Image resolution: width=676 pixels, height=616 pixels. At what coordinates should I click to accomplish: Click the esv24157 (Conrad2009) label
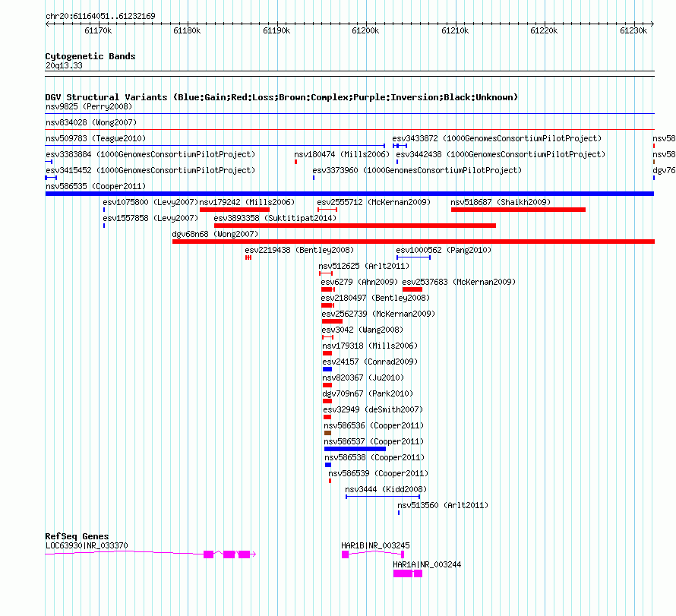click(x=370, y=362)
